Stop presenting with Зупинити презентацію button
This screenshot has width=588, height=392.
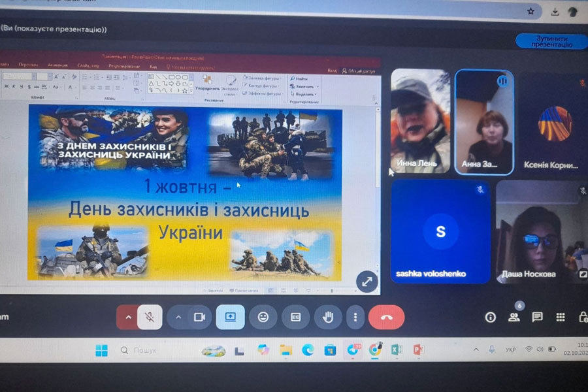tap(551, 41)
